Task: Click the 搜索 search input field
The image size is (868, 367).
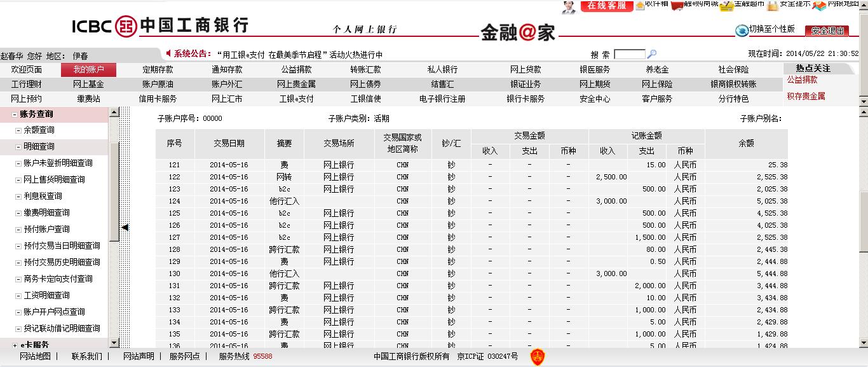Action: [629, 55]
